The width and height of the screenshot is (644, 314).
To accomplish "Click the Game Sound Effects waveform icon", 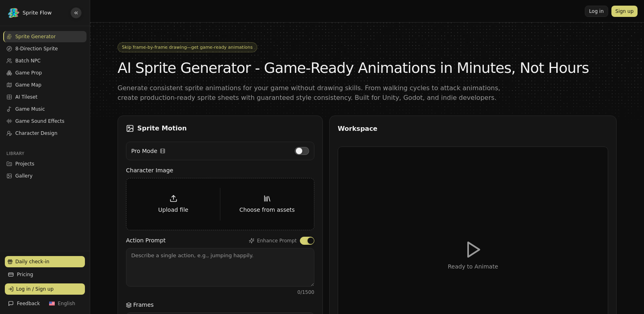I will [x=9, y=121].
